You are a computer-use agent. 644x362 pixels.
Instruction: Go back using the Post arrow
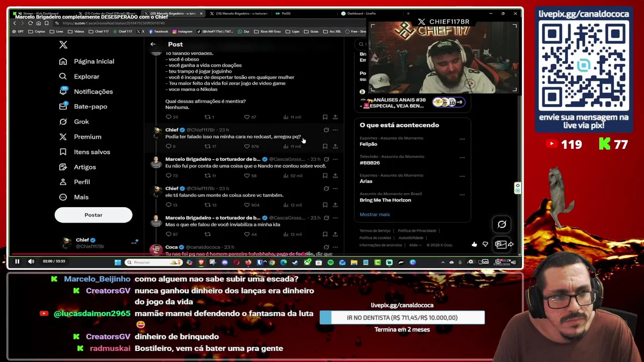pos(153,44)
